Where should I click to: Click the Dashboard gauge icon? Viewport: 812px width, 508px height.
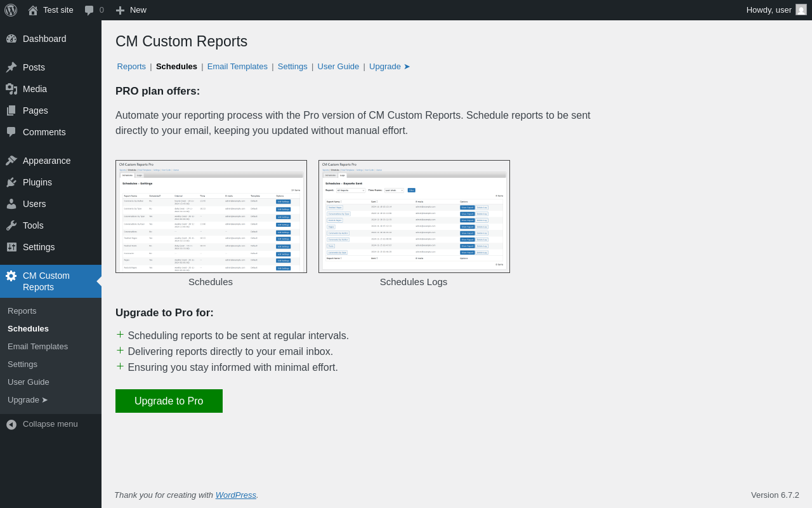11,39
